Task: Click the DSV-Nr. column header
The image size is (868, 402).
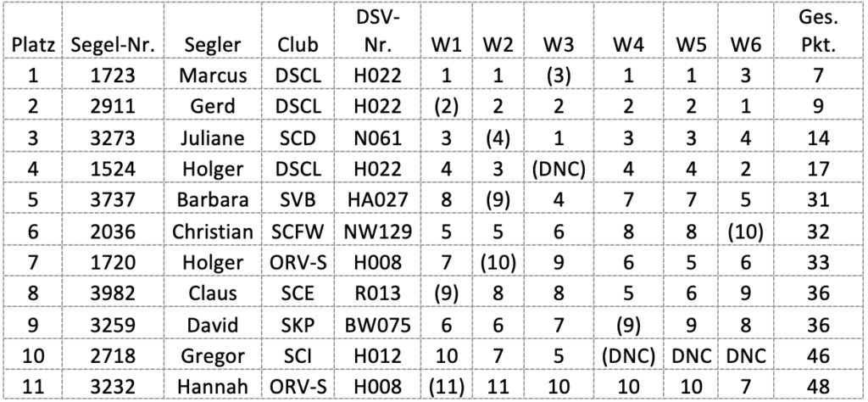Action: click(x=377, y=32)
